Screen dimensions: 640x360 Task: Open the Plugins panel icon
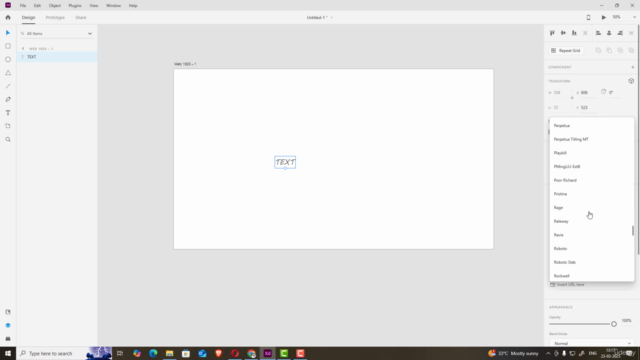8,339
